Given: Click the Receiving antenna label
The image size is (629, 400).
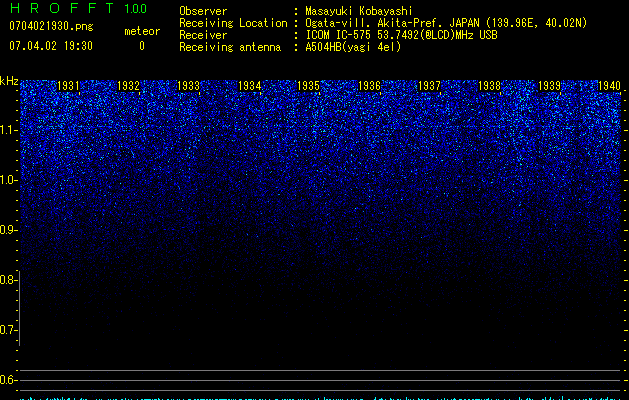Looking at the screenshot, I should pyautogui.click(x=230, y=47).
